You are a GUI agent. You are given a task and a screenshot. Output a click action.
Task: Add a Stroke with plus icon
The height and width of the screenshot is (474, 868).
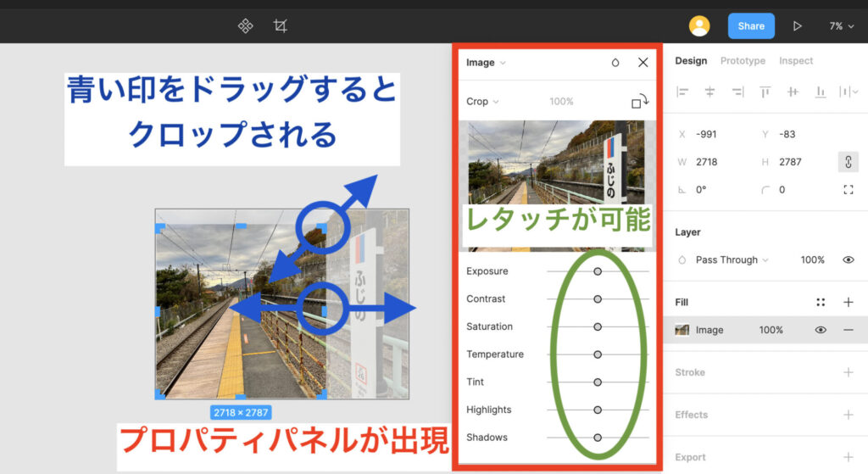coord(848,372)
